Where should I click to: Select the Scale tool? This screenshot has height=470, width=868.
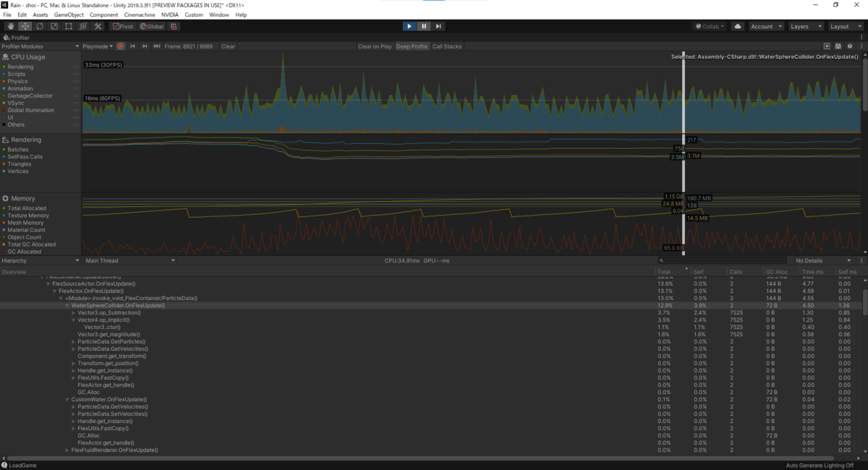[x=54, y=26]
